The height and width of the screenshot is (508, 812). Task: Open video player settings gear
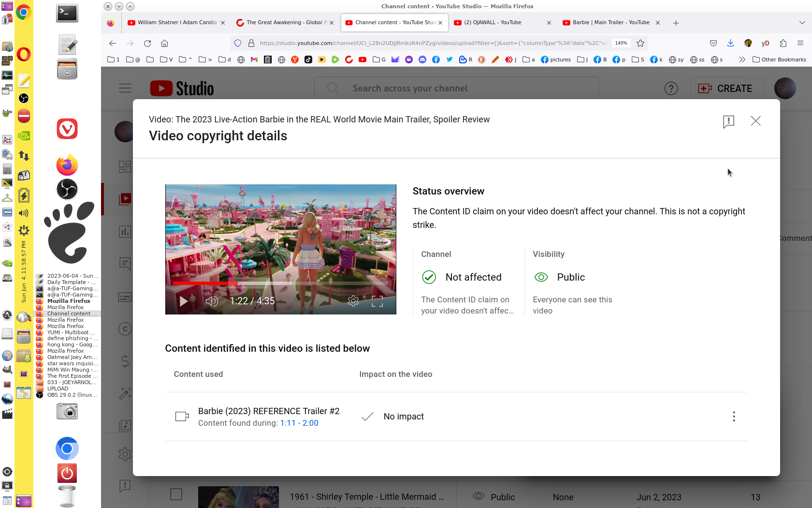[353, 301]
